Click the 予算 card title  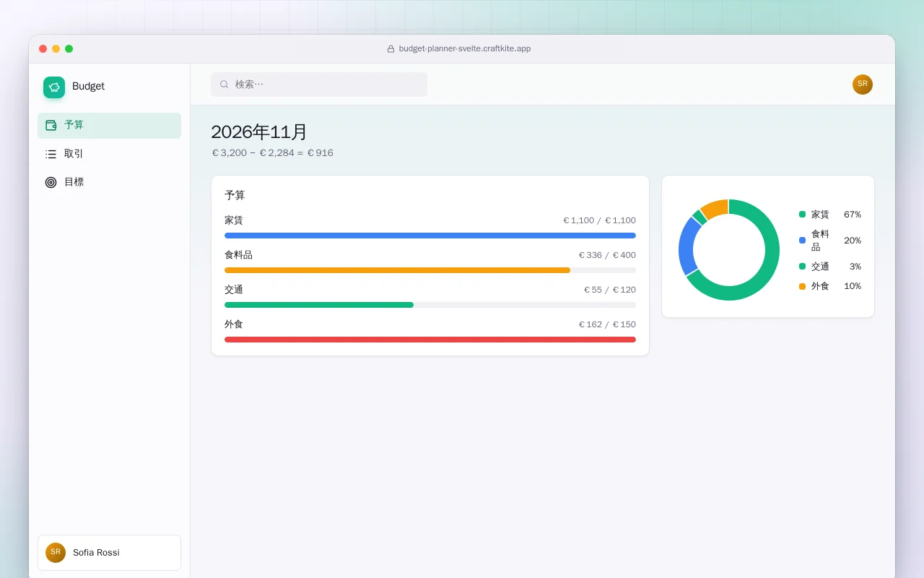coord(235,196)
